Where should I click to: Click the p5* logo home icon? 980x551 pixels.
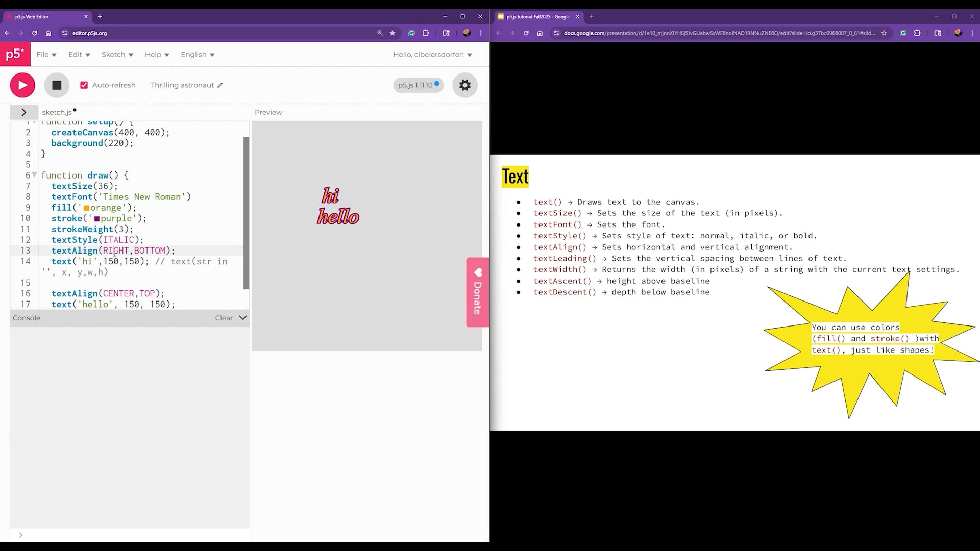15,55
